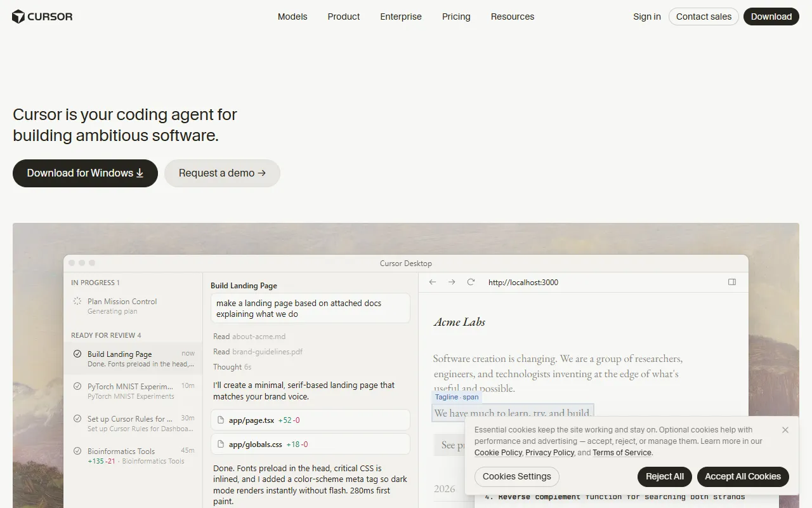Click the Read about-acme.md line

249,337
